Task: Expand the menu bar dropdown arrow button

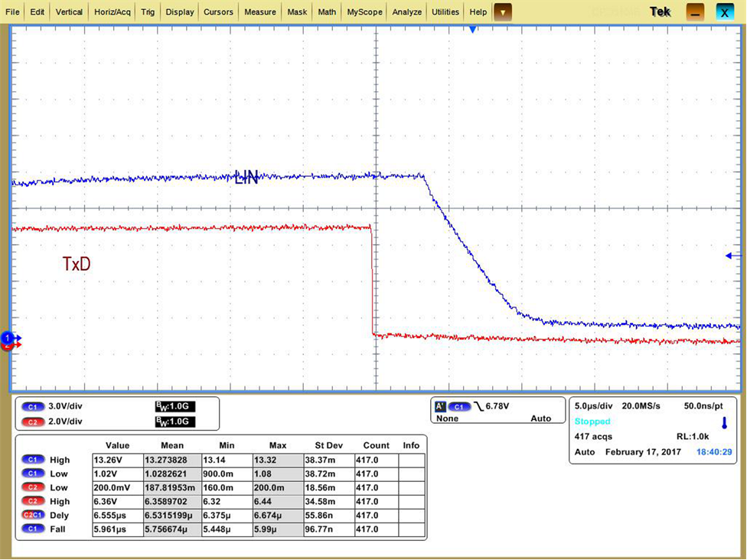Action: [502, 12]
